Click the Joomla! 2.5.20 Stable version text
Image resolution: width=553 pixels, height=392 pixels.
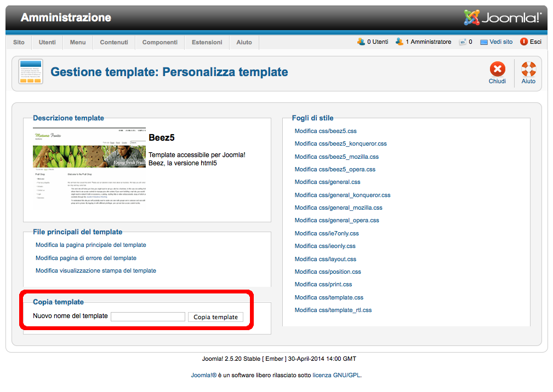point(279,359)
